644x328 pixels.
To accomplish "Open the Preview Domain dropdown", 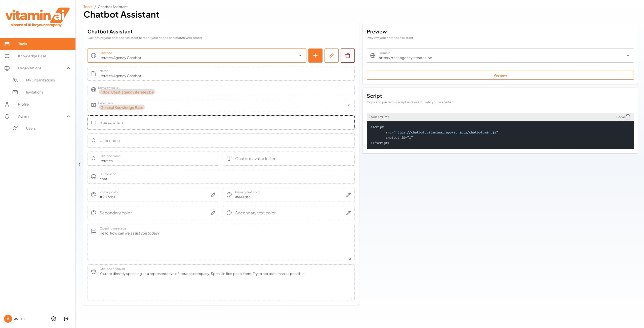I will pyautogui.click(x=628, y=56).
